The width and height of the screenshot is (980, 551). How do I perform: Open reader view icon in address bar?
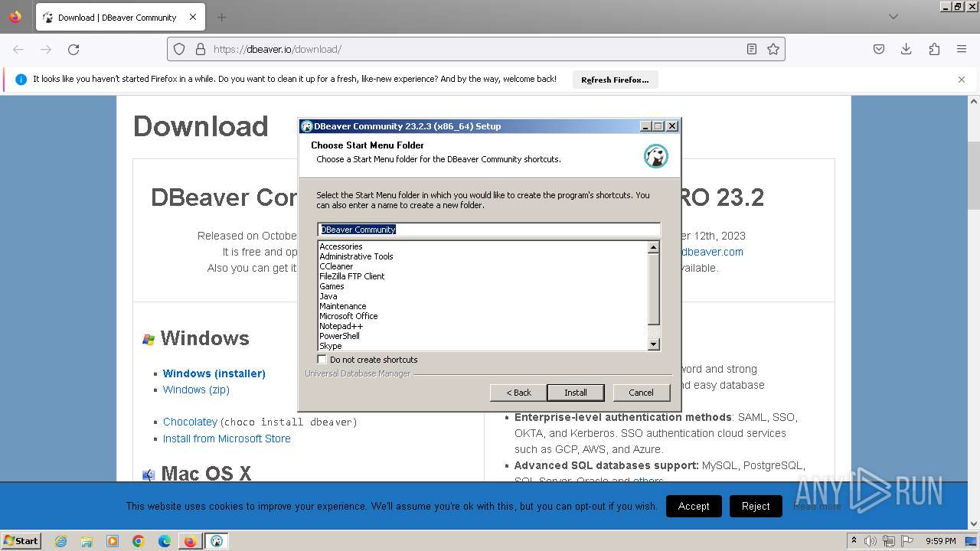tap(752, 49)
